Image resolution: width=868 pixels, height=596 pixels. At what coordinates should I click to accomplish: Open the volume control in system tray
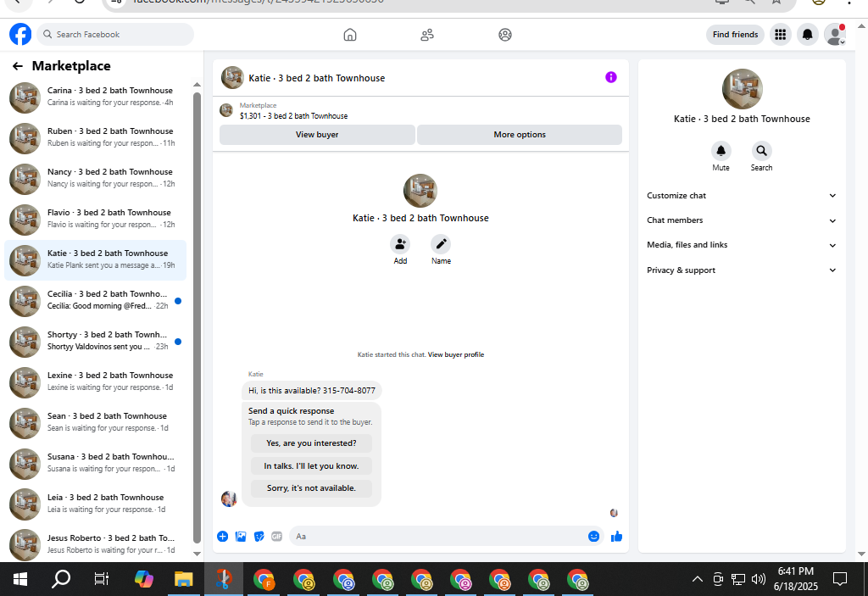[759, 579]
